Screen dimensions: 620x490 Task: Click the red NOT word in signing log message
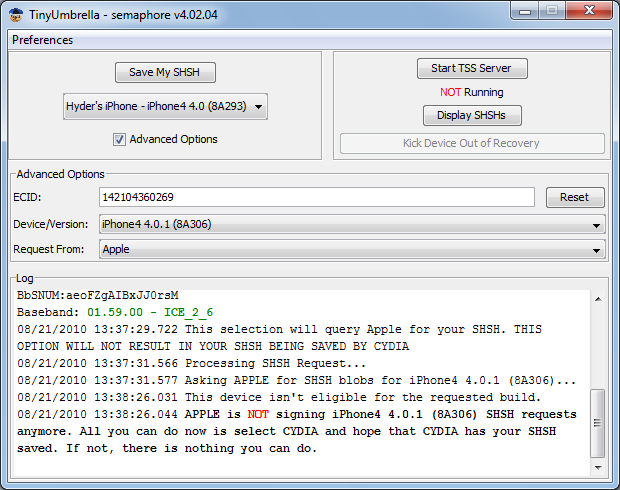pos(258,414)
